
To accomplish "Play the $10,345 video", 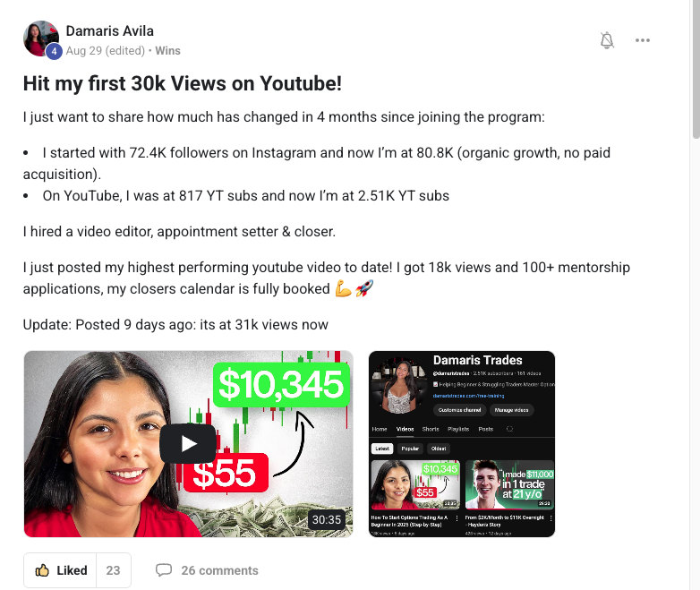I will click(x=188, y=443).
